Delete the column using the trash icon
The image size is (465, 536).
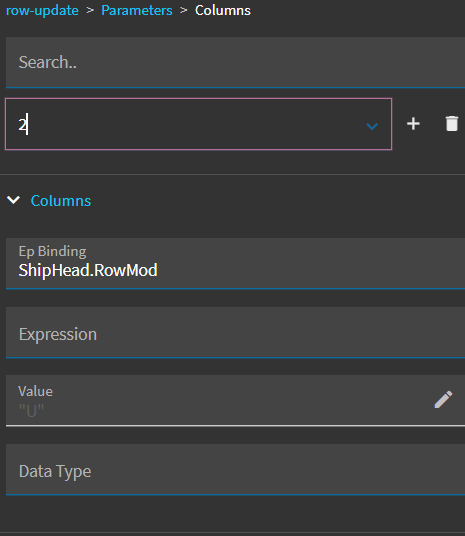pyautogui.click(x=452, y=123)
